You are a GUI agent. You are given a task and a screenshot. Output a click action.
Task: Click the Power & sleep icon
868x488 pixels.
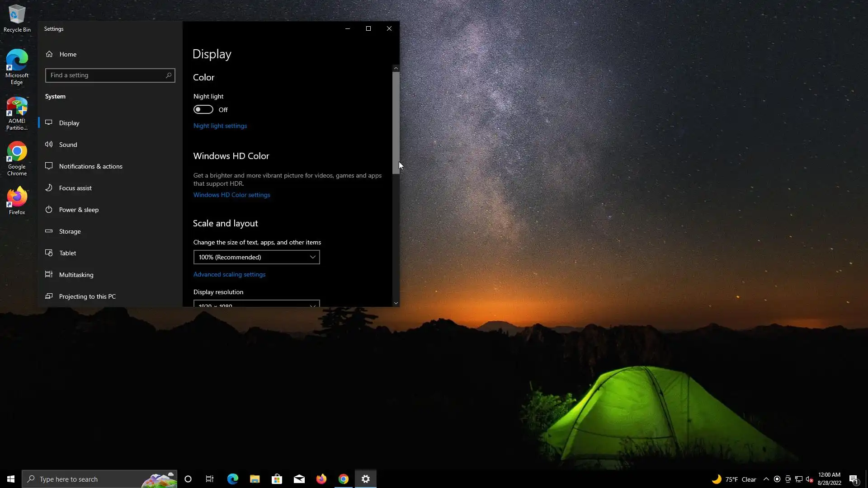49,210
